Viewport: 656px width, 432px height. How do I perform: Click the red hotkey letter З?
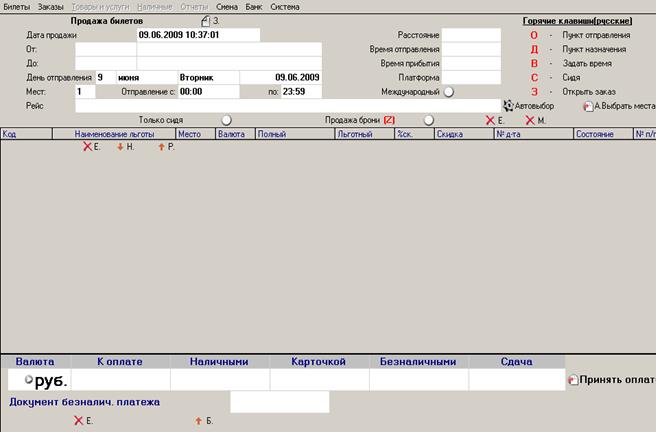click(x=534, y=92)
